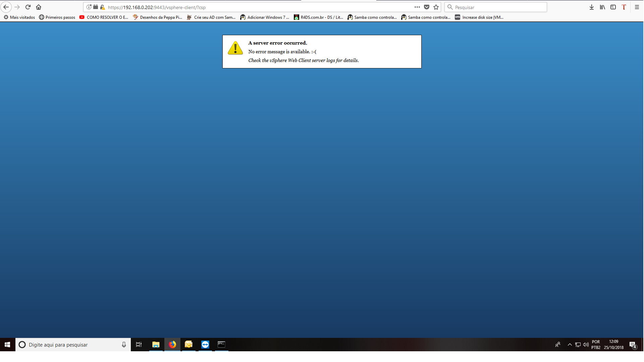
Task: Open TeamViewer from the taskbar
Action: pyautogui.click(x=205, y=345)
